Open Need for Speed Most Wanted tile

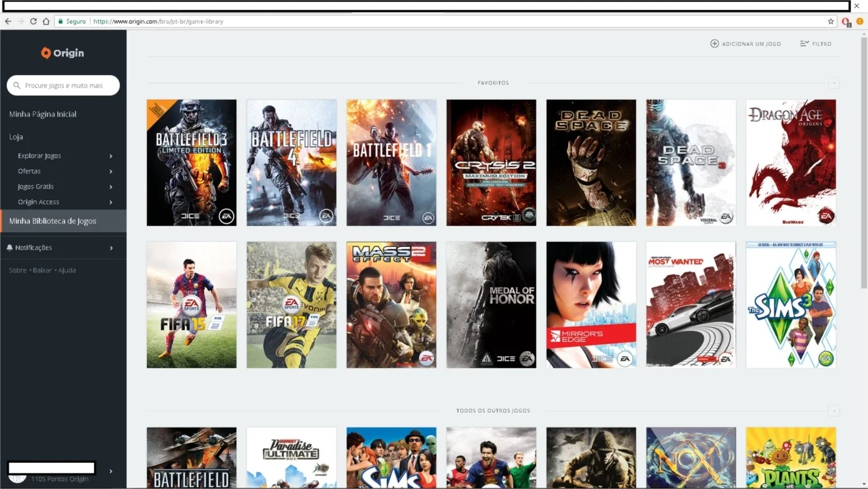tap(691, 305)
